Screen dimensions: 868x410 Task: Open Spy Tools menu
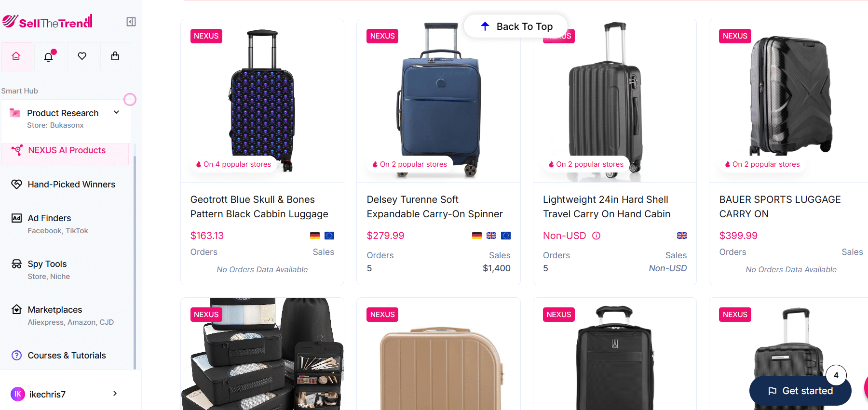47,264
